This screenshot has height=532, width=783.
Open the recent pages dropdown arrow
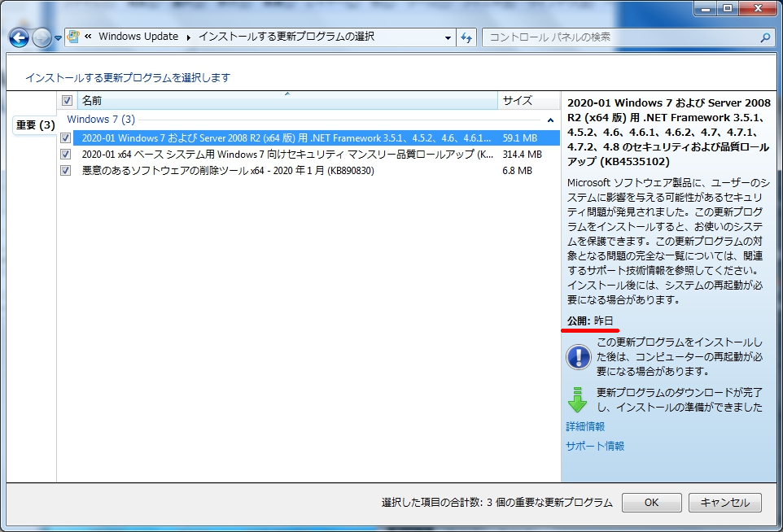59,38
